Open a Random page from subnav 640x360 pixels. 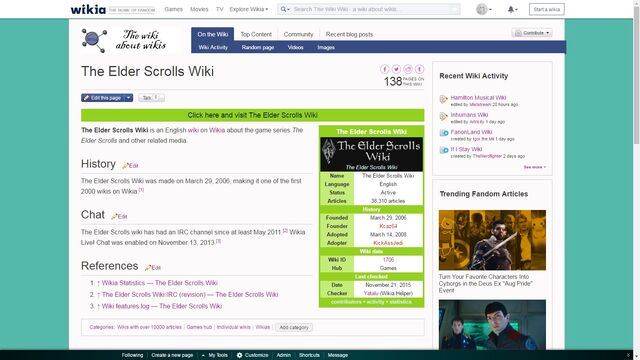[258, 47]
